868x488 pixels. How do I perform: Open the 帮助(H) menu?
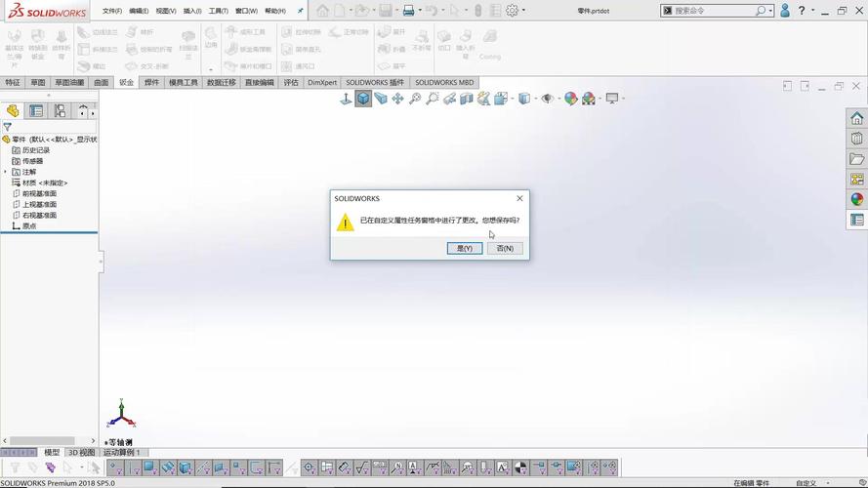tap(275, 11)
